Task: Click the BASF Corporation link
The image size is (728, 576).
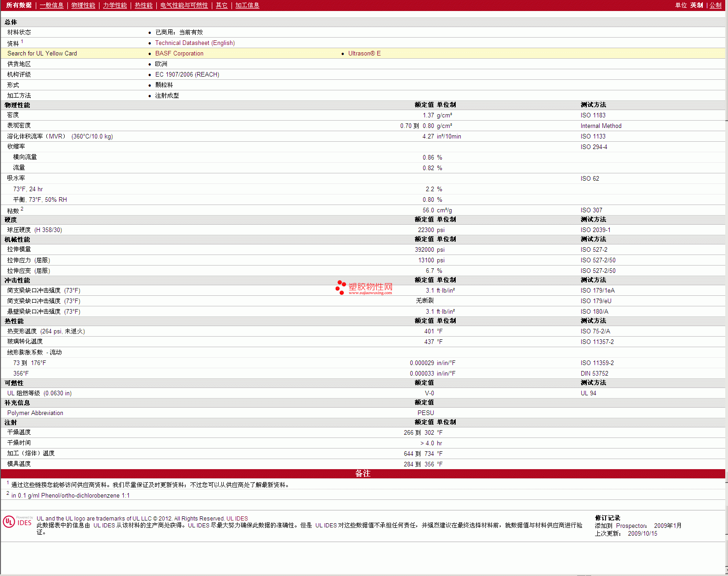Action: click(x=179, y=54)
